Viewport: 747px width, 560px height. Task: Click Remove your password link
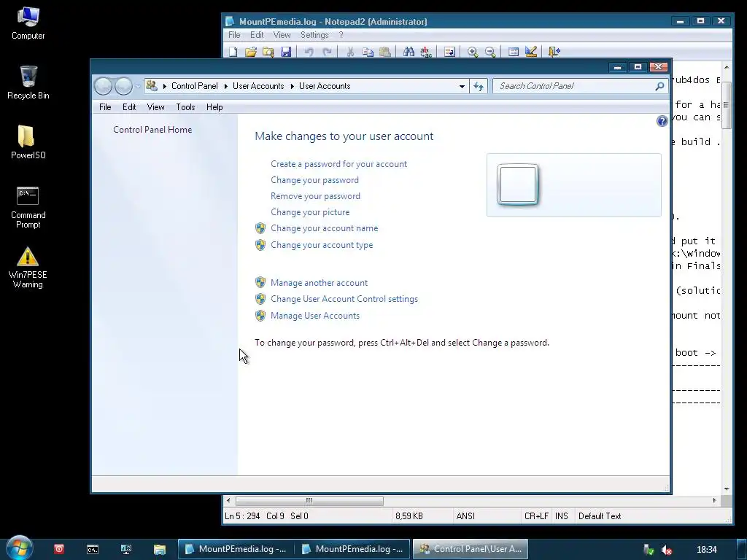[x=315, y=196]
